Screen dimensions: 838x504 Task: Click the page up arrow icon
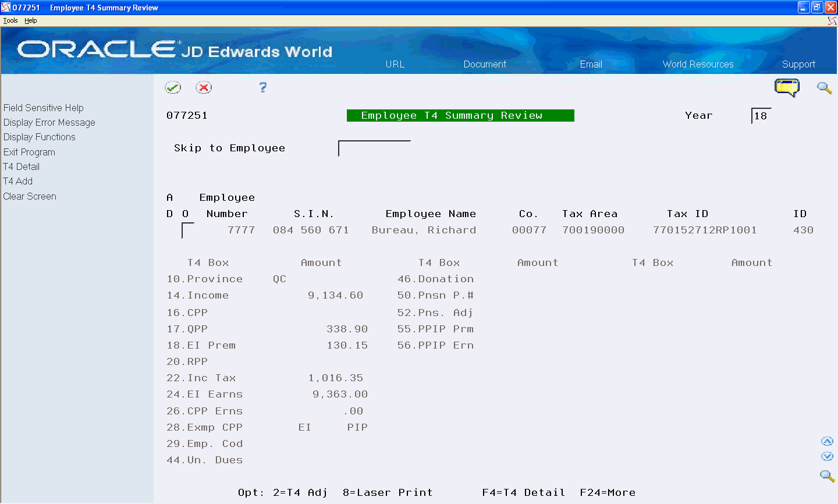(827, 441)
